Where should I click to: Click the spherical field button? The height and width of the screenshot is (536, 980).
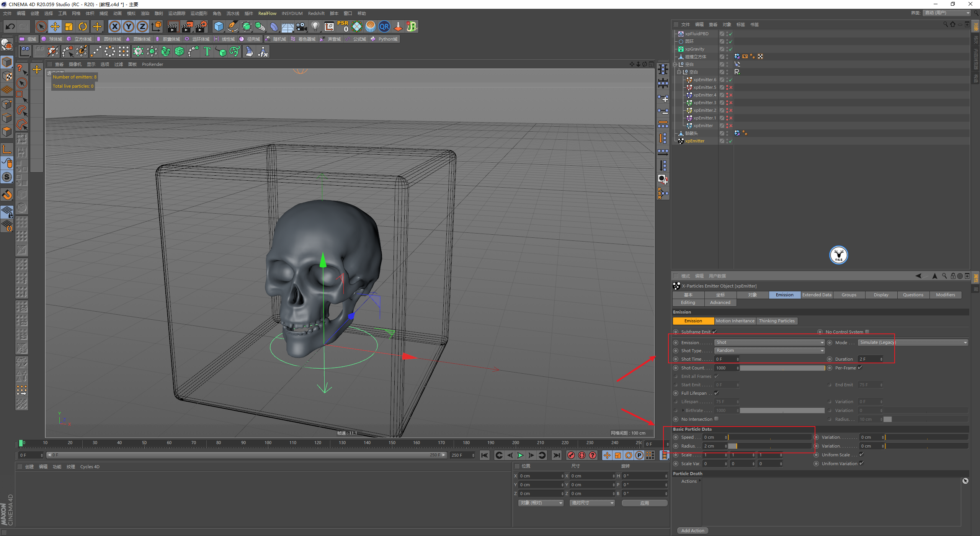coord(52,39)
